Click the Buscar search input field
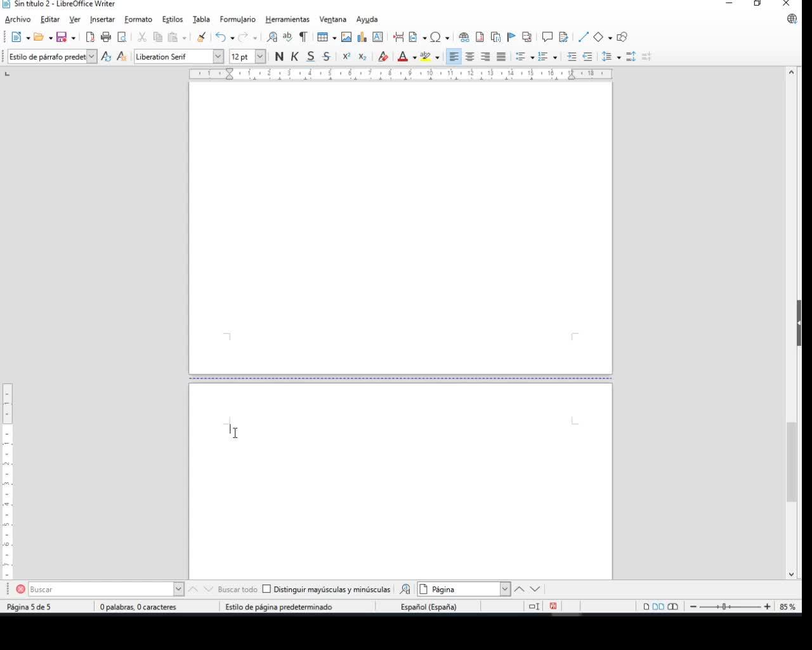Image resolution: width=812 pixels, height=650 pixels. 100,589
